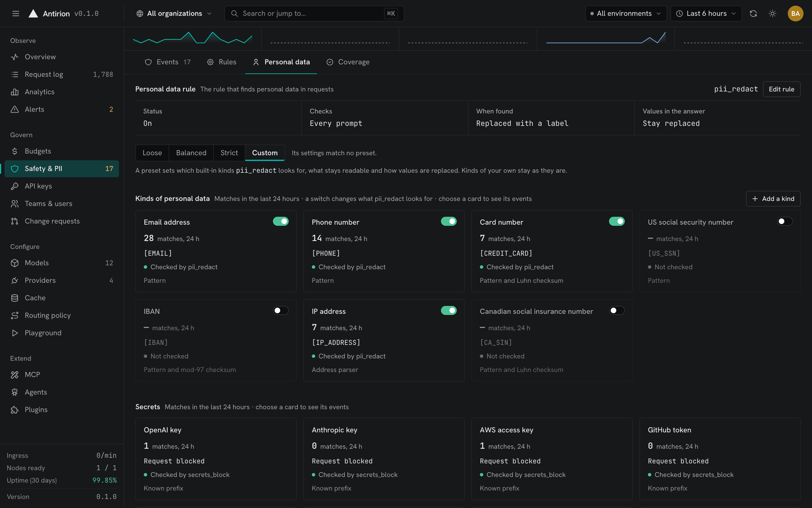The image size is (812, 508).
Task: Enable the IBAN switch
Action: click(281, 310)
